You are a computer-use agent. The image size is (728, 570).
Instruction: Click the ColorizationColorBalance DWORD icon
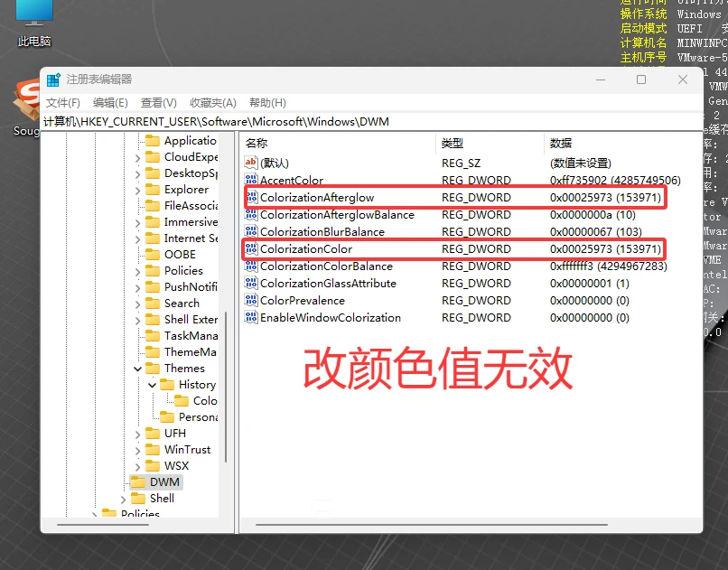coord(251,266)
